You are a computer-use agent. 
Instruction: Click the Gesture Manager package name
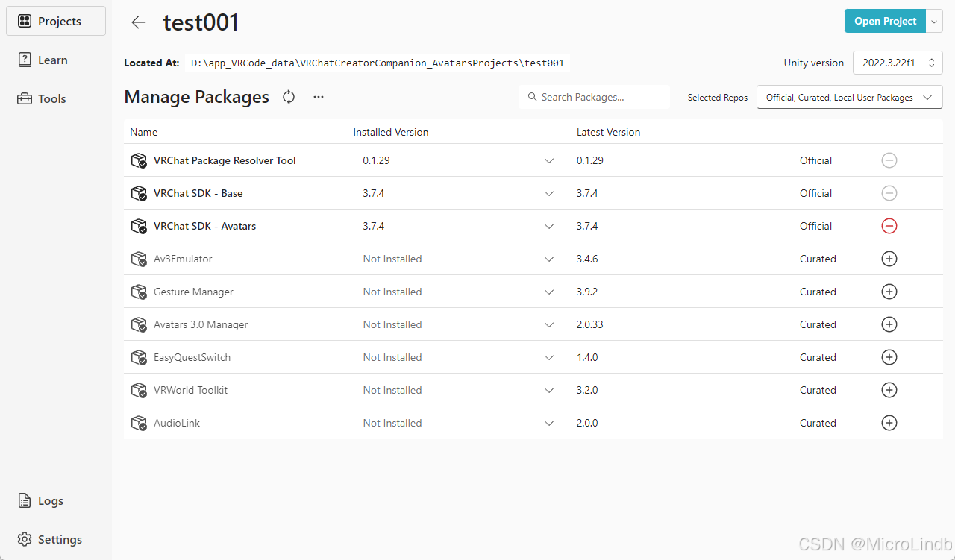[x=193, y=292]
